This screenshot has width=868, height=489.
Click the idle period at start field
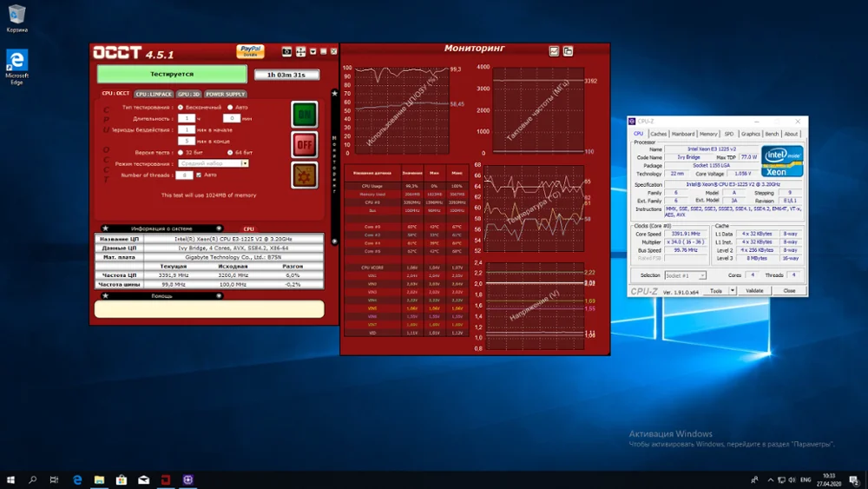(187, 129)
